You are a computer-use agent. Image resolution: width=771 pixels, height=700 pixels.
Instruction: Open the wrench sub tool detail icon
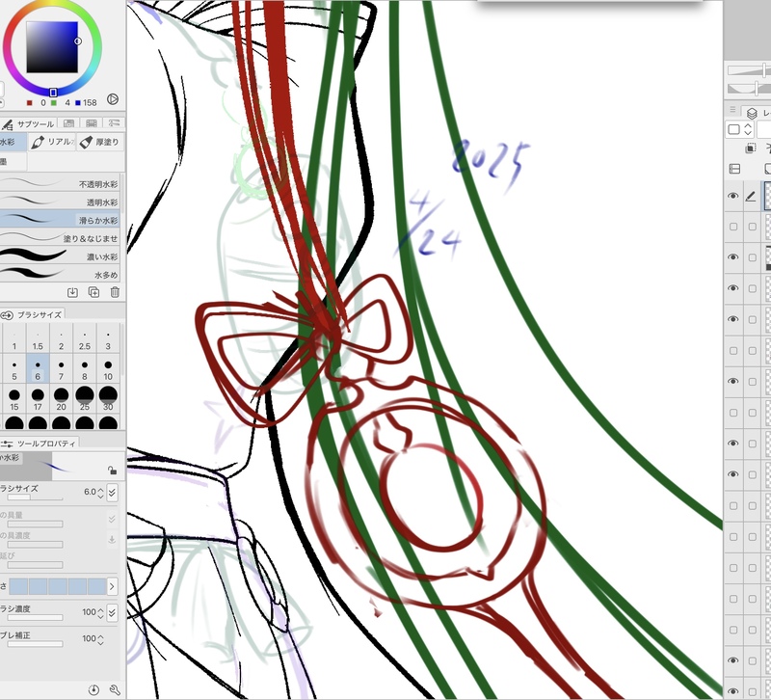click(x=115, y=689)
